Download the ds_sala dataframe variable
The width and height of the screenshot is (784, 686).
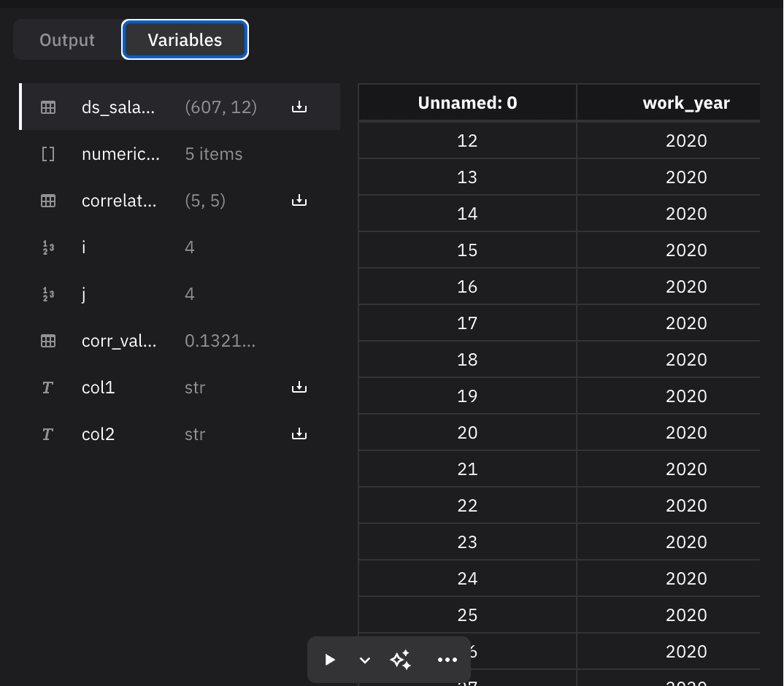point(299,107)
